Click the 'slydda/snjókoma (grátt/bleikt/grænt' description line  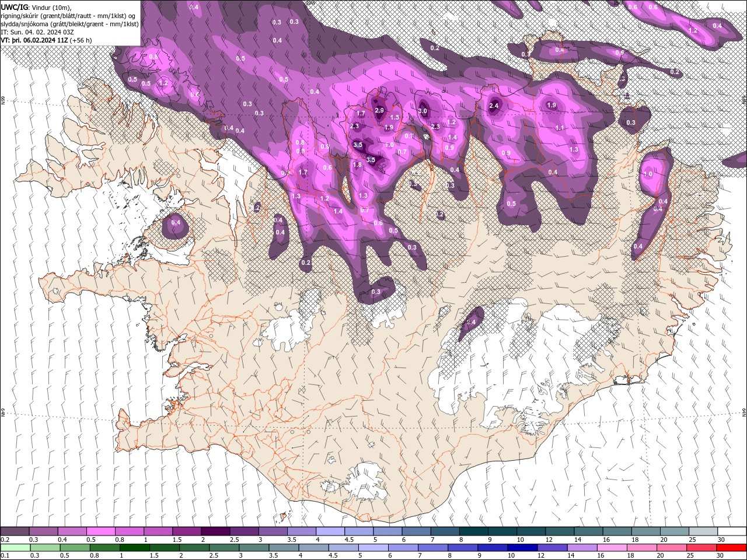(x=69, y=24)
